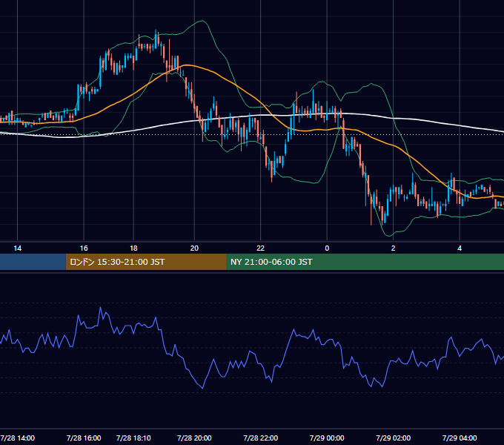Click the hour 0 axis label
The image size is (504, 445).
[x=327, y=248]
